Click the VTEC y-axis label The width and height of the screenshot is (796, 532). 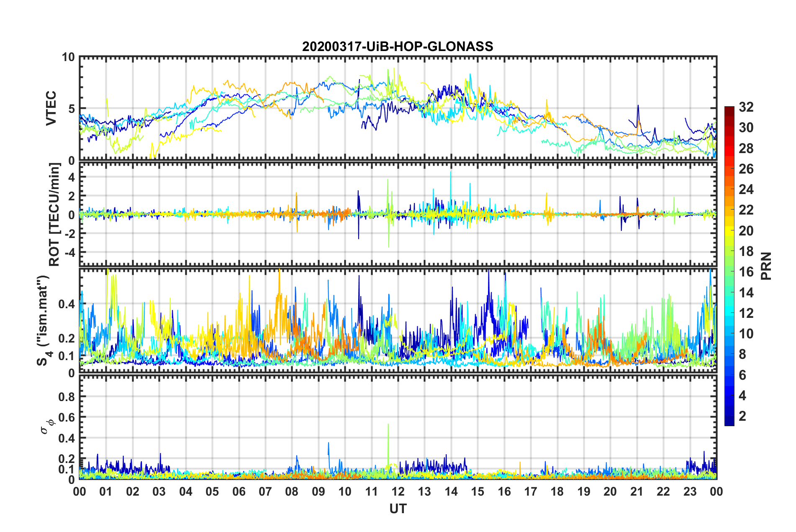[51, 109]
